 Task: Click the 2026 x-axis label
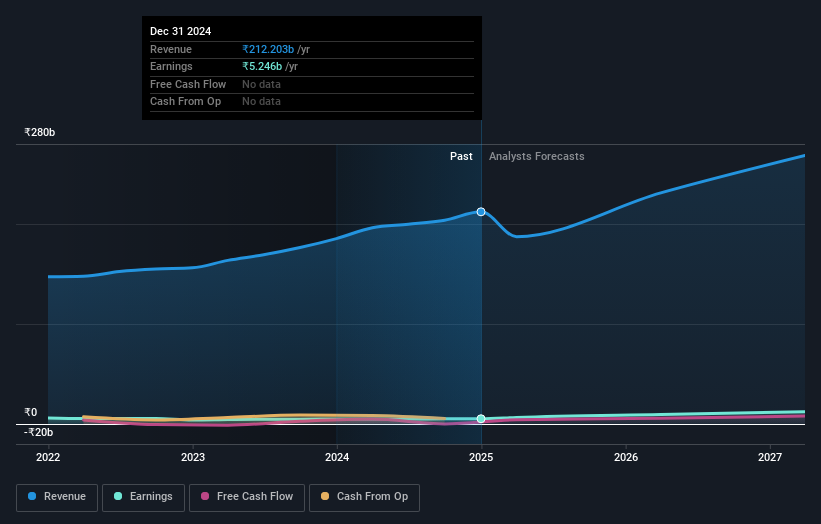pos(626,457)
